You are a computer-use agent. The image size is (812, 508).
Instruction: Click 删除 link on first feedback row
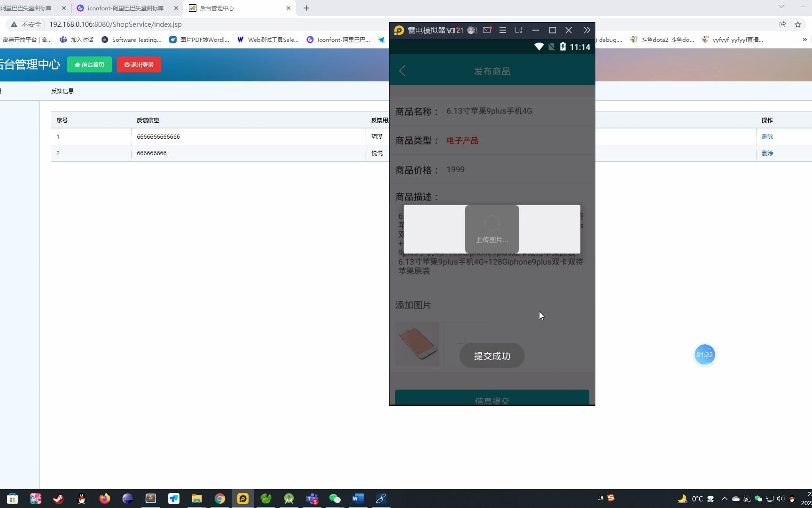(x=767, y=136)
